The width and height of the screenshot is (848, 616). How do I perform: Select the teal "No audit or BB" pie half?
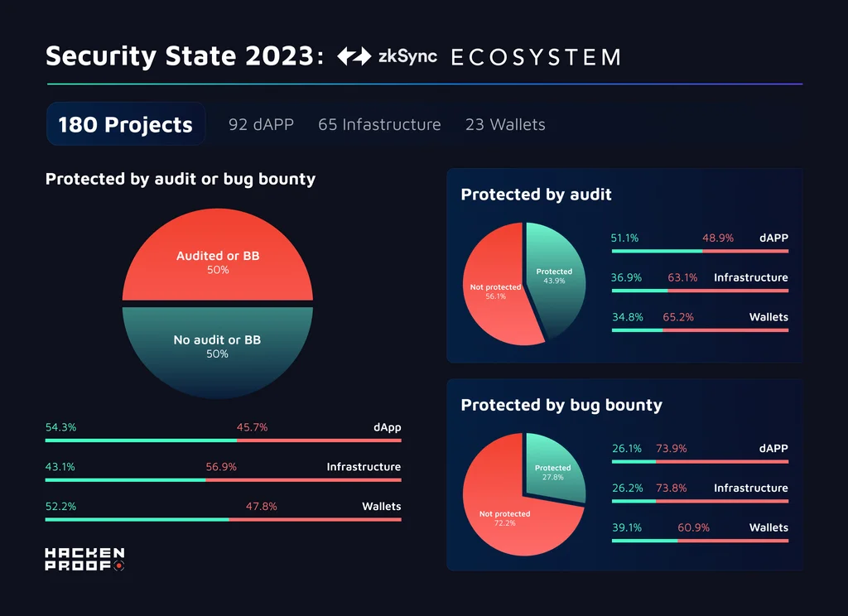click(x=218, y=353)
